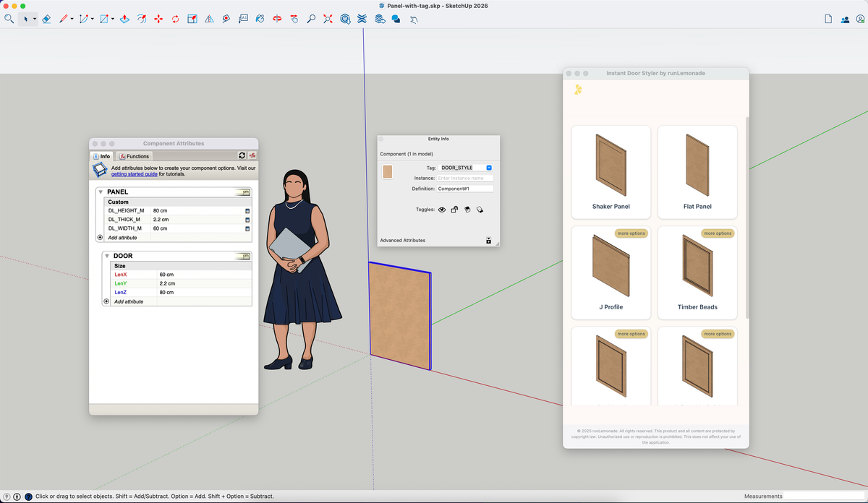Toggle the lock state in Entity Info
This screenshot has height=503, width=868.
pos(454,210)
